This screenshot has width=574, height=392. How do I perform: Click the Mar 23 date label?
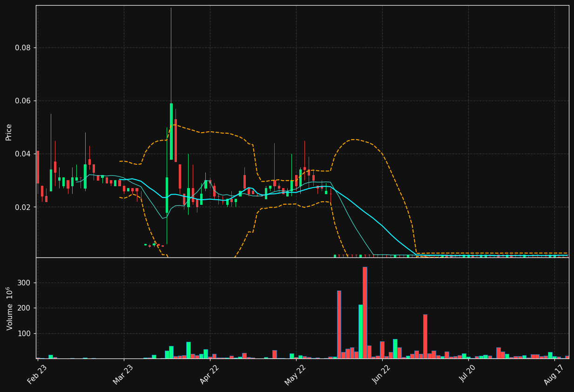click(123, 374)
